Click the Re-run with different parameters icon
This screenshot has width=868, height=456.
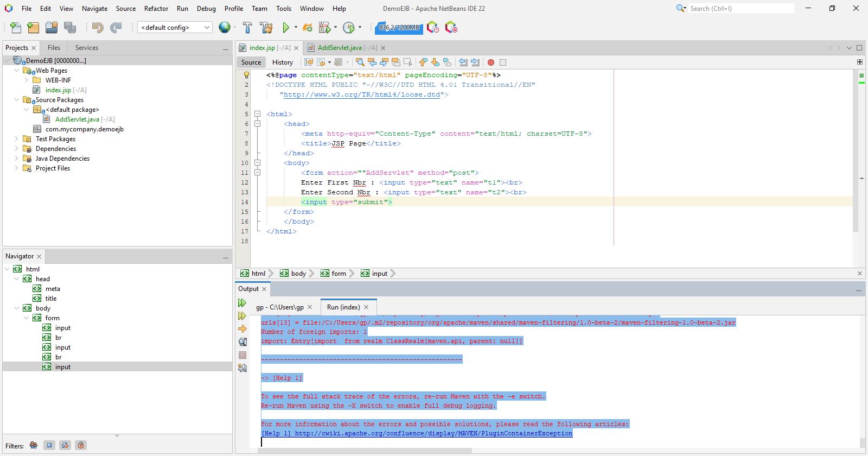point(242,316)
